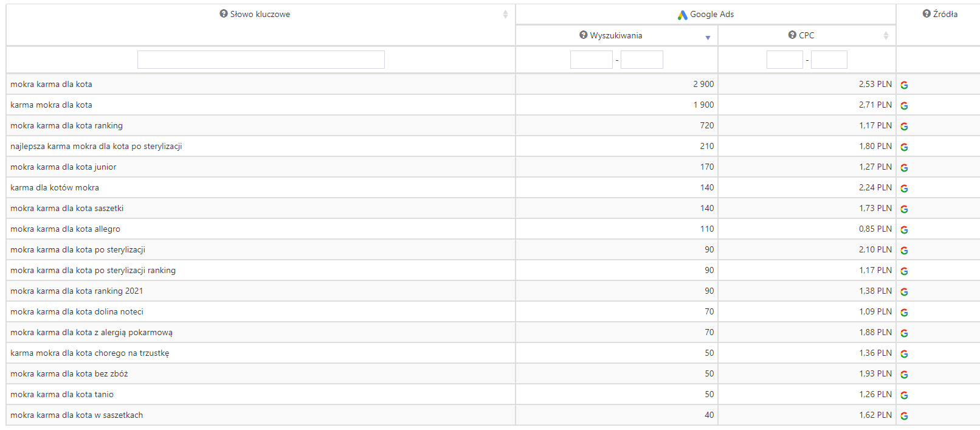
Task: Click search volume value 2 900
Action: tap(703, 84)
